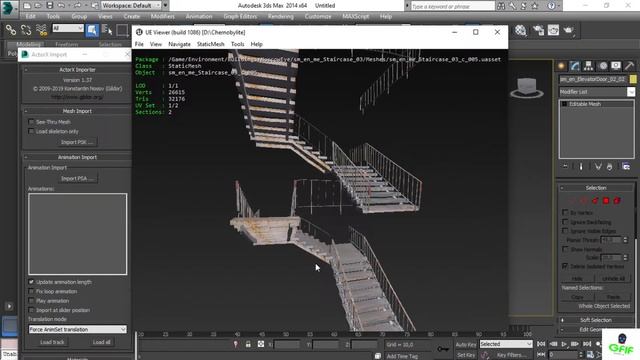The image size is (640, 360).
Task: Switch to the Utilities hammer panel tab
Action: point(629,66)
